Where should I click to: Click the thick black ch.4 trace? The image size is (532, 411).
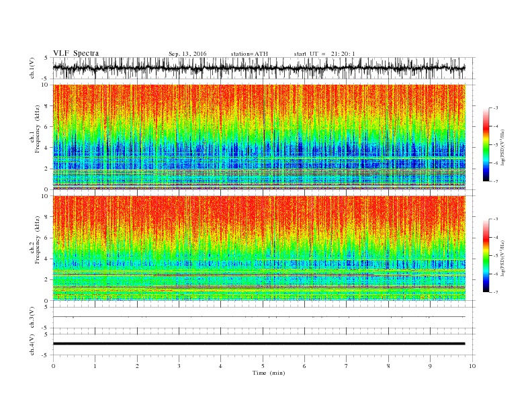pos(259,344)
